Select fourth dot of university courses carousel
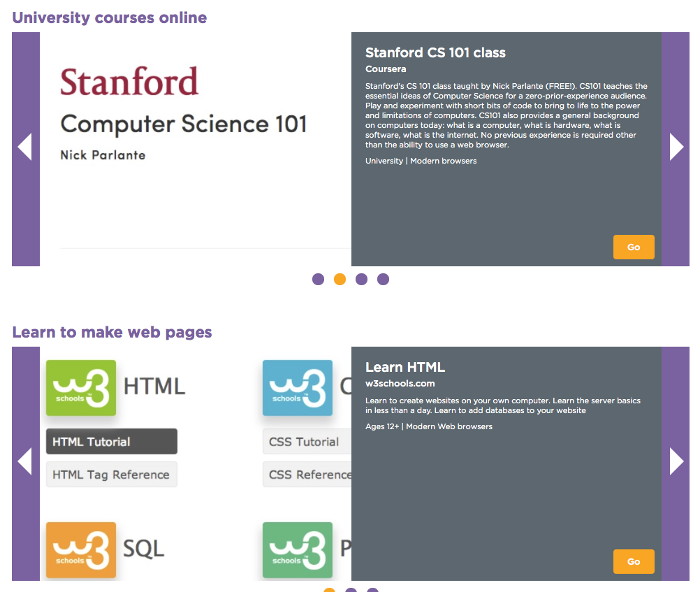Viewport: 700px width, 592px height. (x=383, y=280)
